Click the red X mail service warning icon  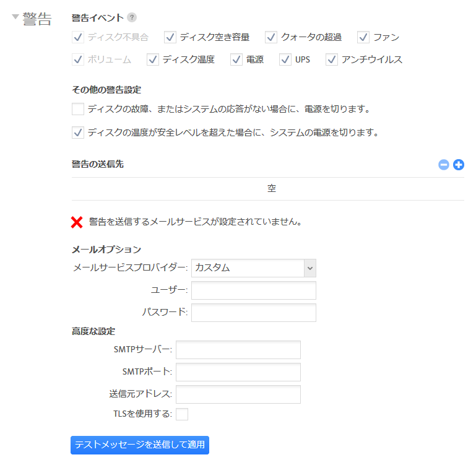(x=77, y=222)
